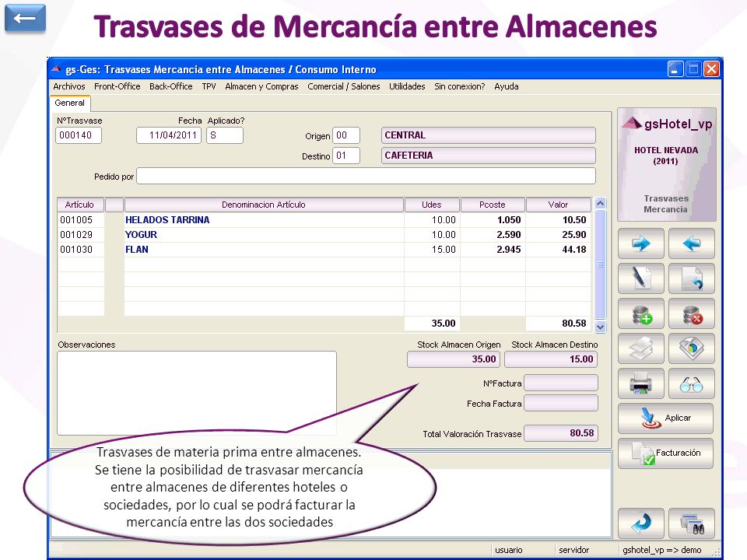The height and width of the screenshot is (560, 747).
Task: Click the Aplicar button
Action: [x=665, y=418]
